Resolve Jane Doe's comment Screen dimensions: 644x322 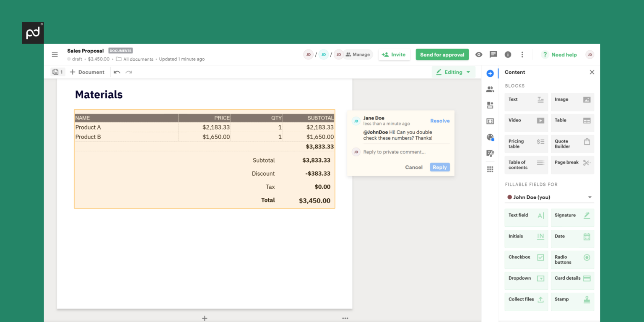(x=440, y=121)
